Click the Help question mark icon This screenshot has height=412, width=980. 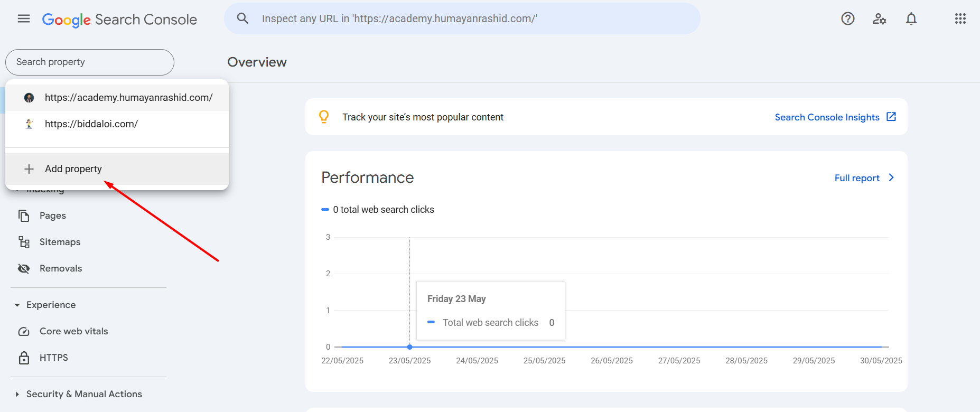847,19
